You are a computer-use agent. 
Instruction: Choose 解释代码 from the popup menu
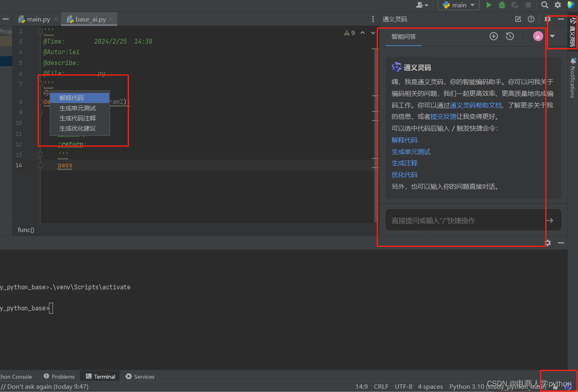[x=80, y=98]
